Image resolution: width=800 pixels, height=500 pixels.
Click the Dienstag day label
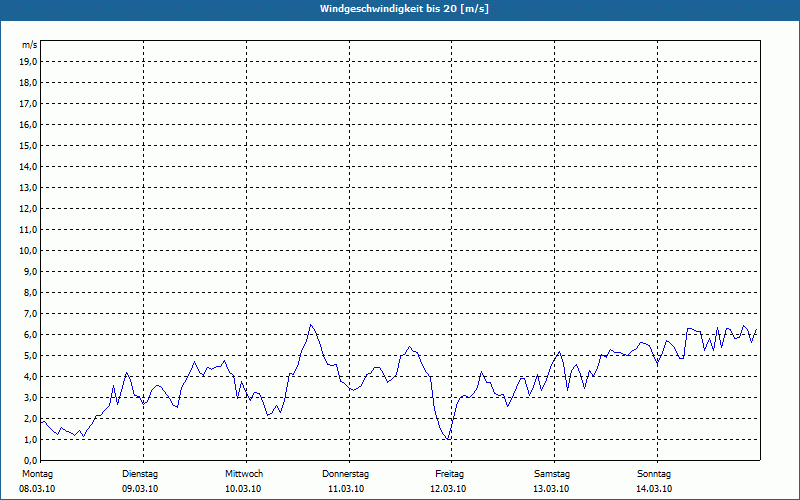coord(140,474)
